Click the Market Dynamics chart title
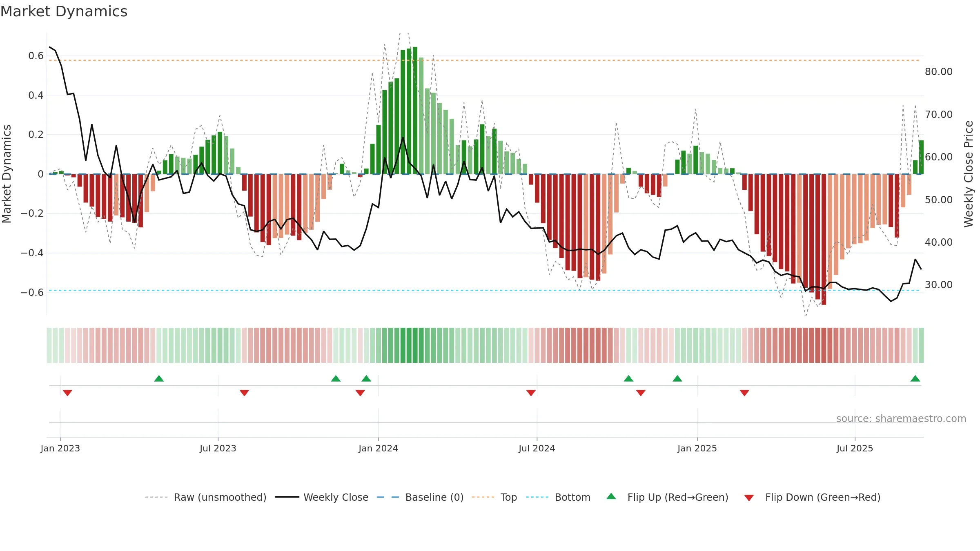980x551 pixels. click(x=64, y=11)
